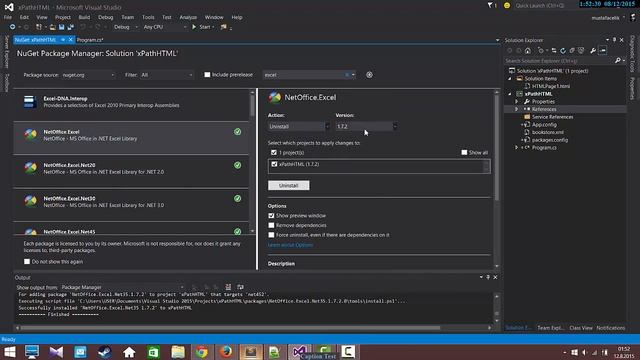Image resolution: width=640 pixels, height=360 pixels.
Task: Switch to Class View bottom tab
Action: 580,328
